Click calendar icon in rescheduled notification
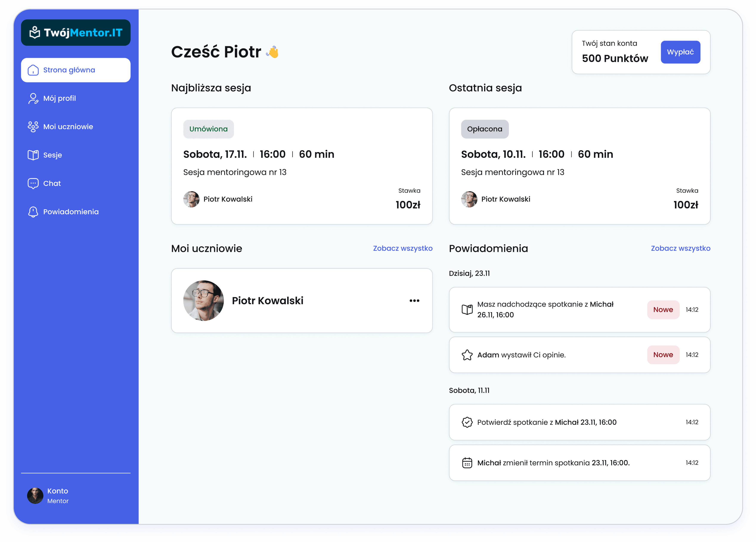The width and height of the screenshot is (756, 542). 467,463
